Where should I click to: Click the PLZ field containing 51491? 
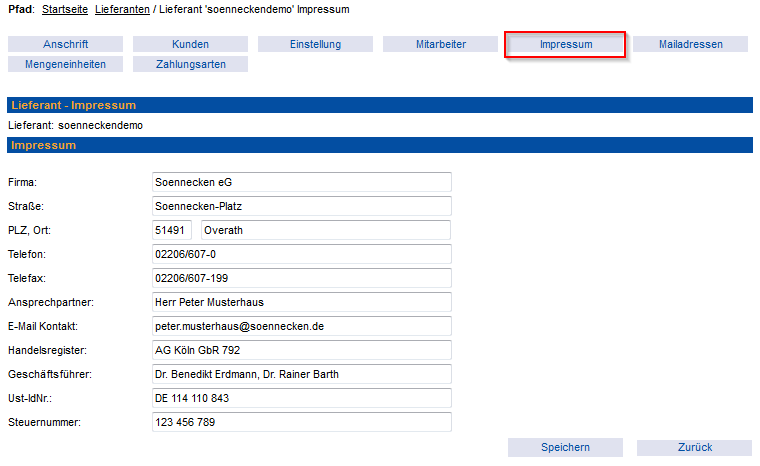pos(172,230)
